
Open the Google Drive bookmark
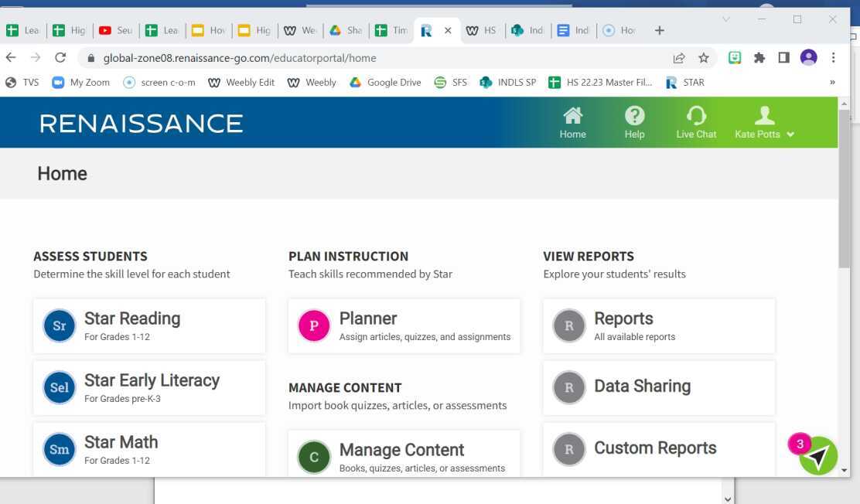385,83
